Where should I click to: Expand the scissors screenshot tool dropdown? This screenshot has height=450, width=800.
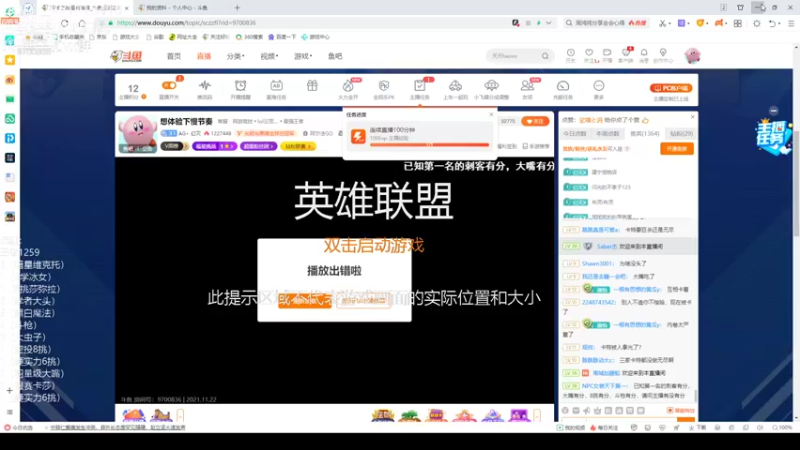[668, 23]
